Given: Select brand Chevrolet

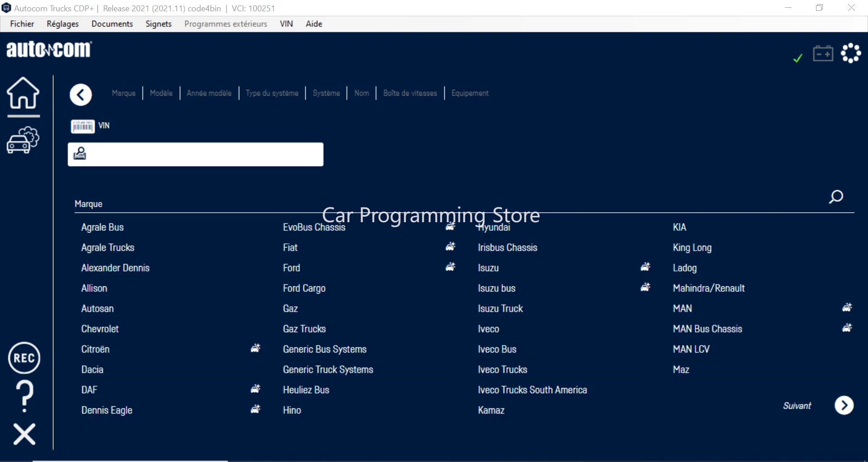Looking at the screenshot, I should coord(100,329).
